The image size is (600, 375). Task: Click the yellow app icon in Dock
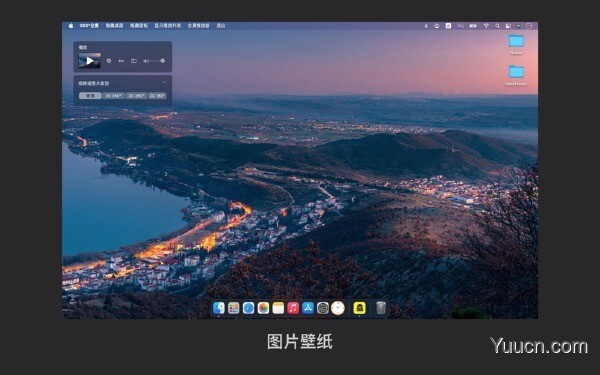pyautogui.click(x=359, y=308)
